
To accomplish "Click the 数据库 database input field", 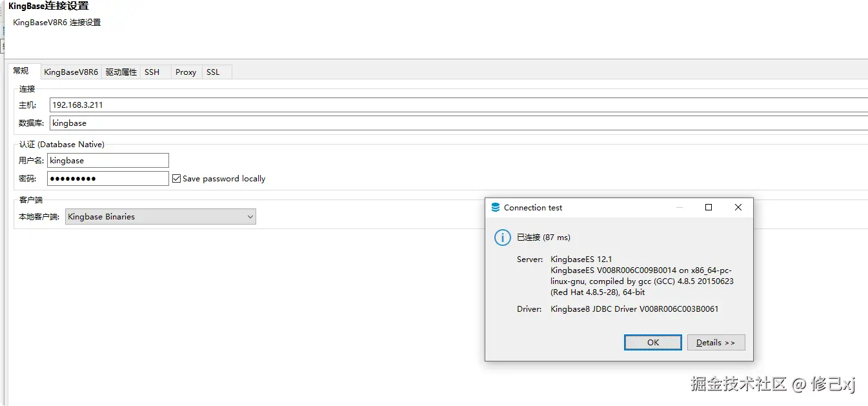I will [x=458, y=123].
